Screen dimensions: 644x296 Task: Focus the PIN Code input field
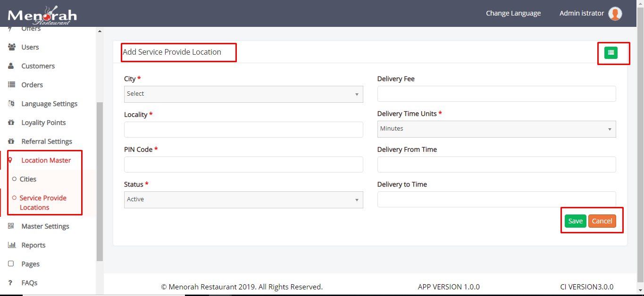tap(243, 164)
